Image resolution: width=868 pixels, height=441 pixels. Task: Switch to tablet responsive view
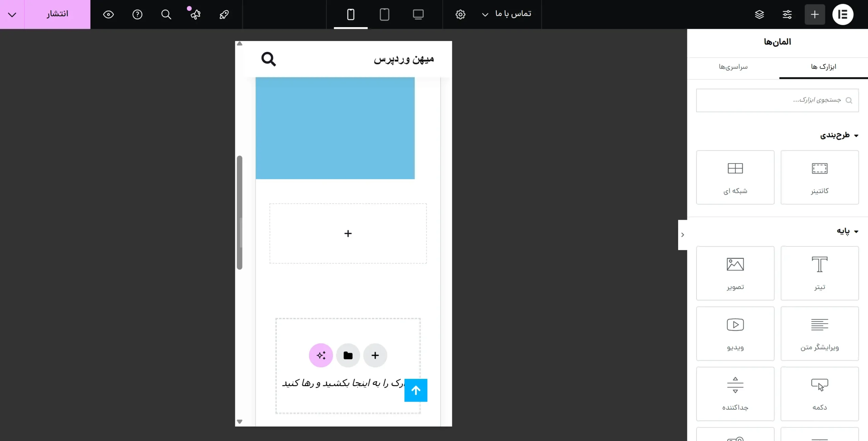[384, 14]
